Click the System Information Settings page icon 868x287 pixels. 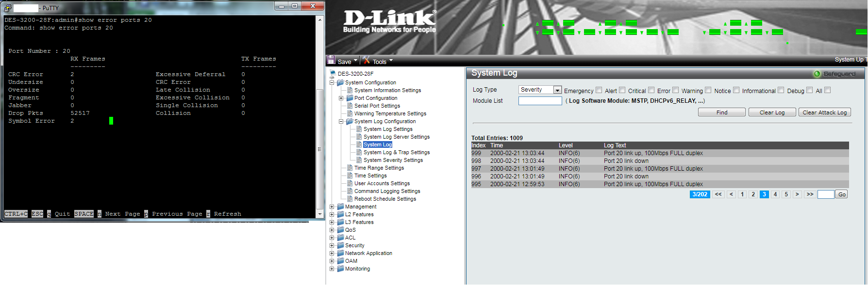tap(350, 90)
